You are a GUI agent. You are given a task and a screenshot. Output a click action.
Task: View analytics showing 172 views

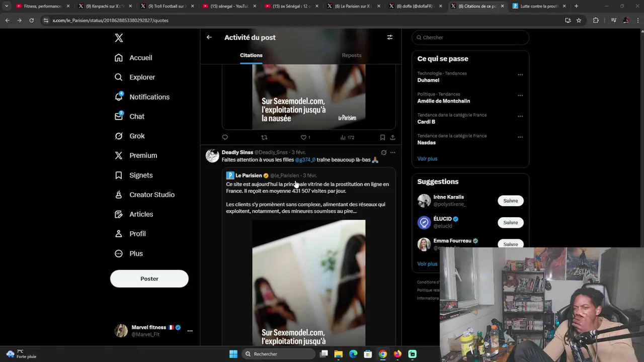point(347,137)
